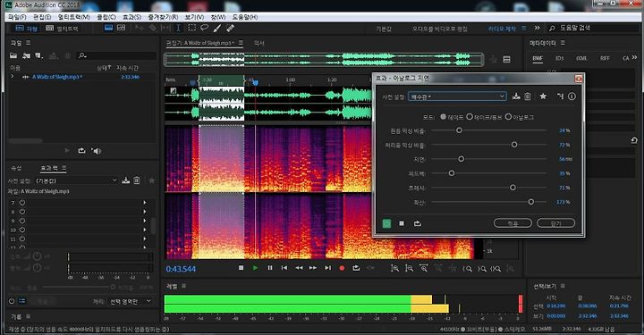This screenshot has width=644, height=335.
Task: Select the 테이프/튜브 mode radio button
Action: click(x=470, y=117)
